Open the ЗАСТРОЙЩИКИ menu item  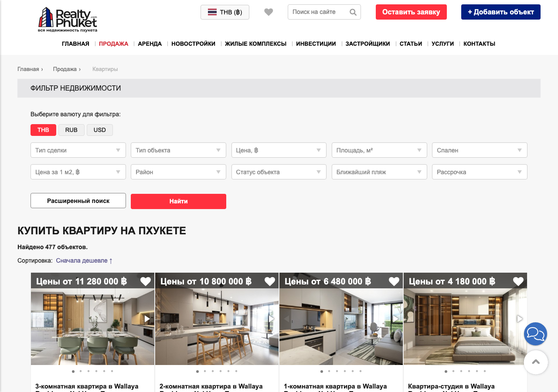[x=367, y=44]
